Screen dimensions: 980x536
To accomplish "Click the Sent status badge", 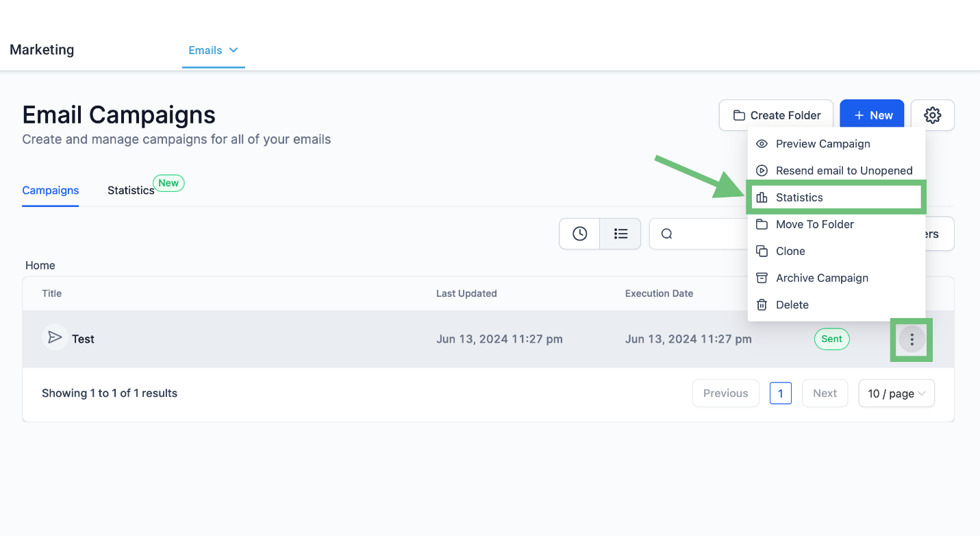I will tap(831, 339).
